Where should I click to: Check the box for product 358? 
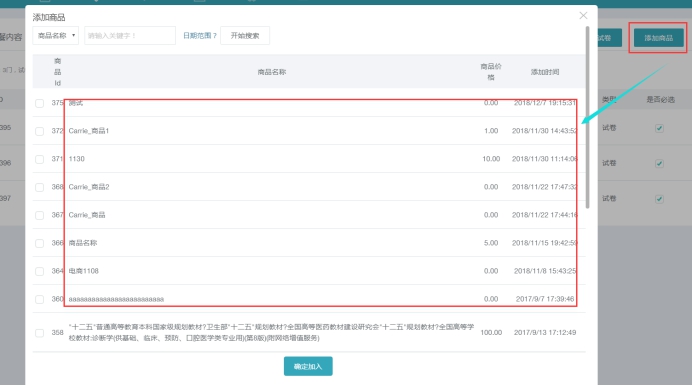click(40, 333)
